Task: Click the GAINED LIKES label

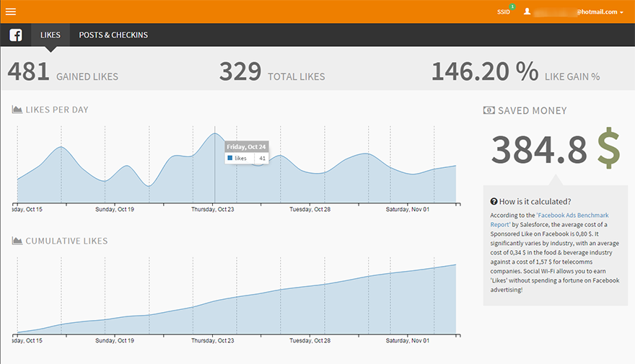Action: click(x=87, y=77)
